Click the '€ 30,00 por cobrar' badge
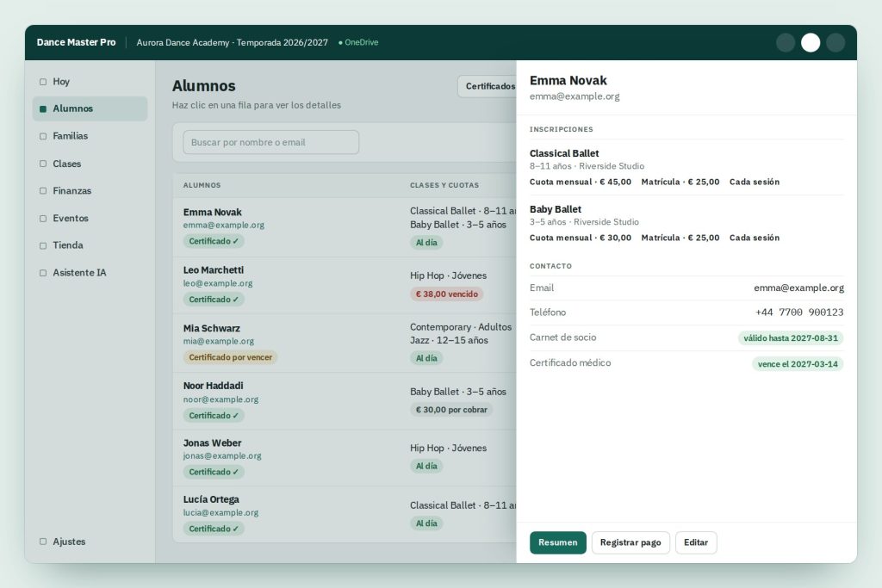 pyautogui.click(x=451, y=410)
